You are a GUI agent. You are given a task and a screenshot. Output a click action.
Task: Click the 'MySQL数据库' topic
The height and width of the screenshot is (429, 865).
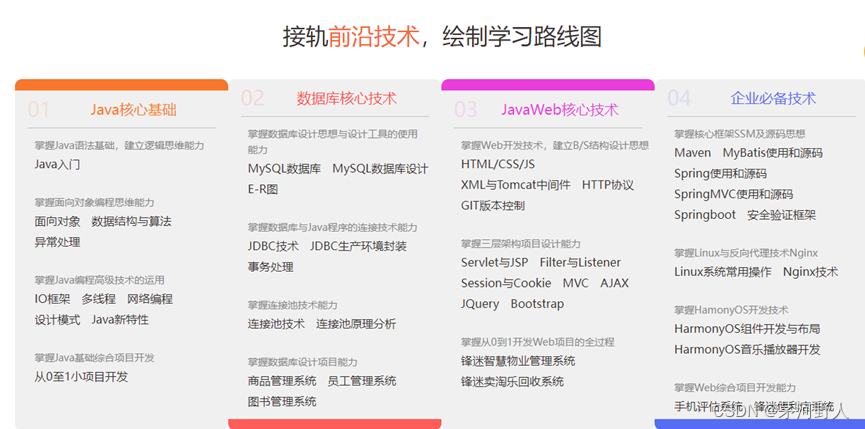pos(284,169)
